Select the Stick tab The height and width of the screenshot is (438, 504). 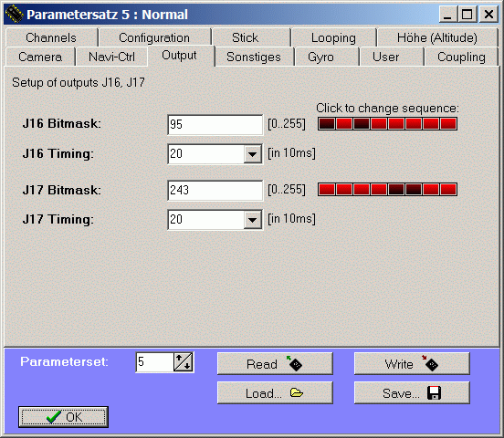click(251, 37)
